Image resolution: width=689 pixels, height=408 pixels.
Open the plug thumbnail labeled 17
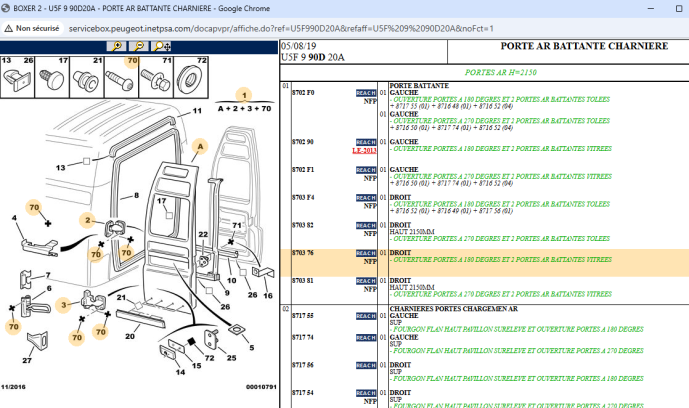(x=52, y=77)
